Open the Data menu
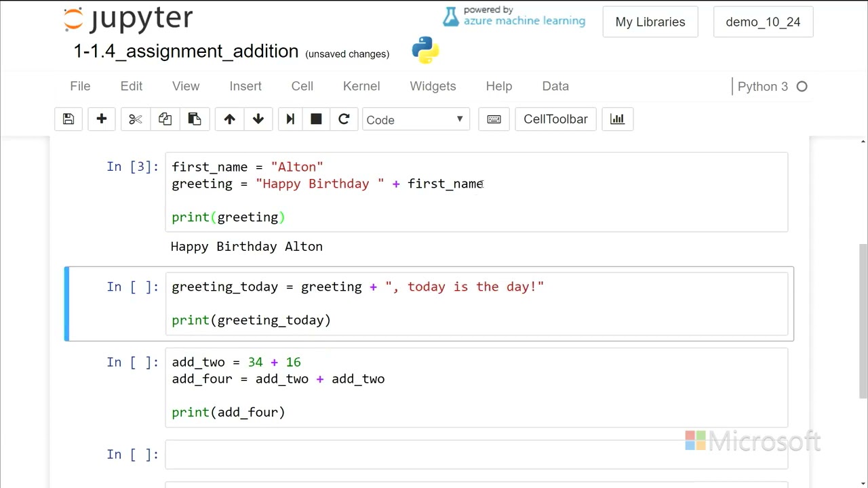The image size is (868, 488). tap(555, 86)
